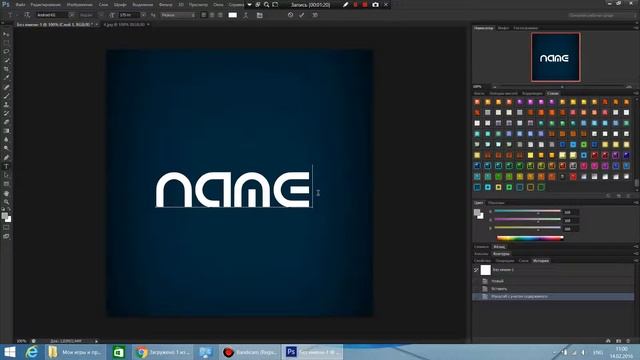Click the color spectrum ramp
Viewport: 640px width, 360px height.
(x=530, y=238)
